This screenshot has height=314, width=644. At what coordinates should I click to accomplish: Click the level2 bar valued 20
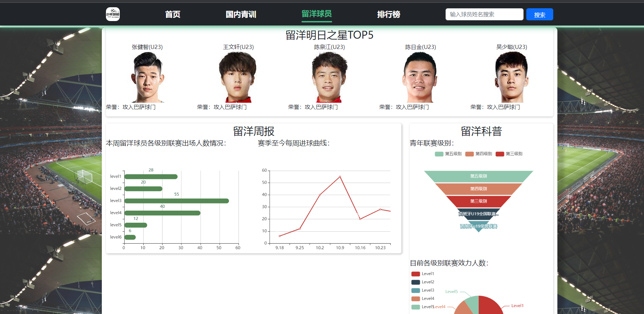(x=143, y=189)
